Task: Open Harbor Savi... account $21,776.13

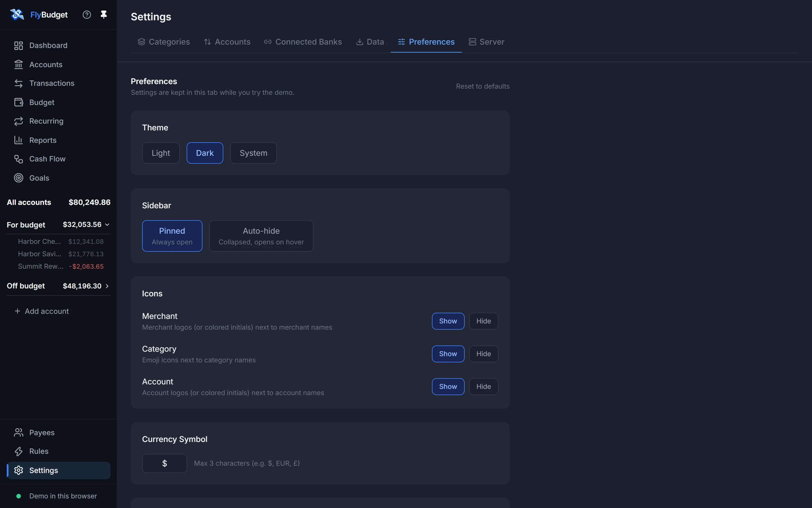Action: 61,254
